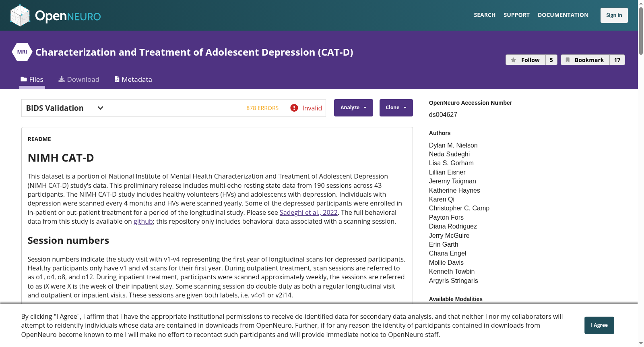Click author Jeremy Taigman

click(x=452, y=181)
